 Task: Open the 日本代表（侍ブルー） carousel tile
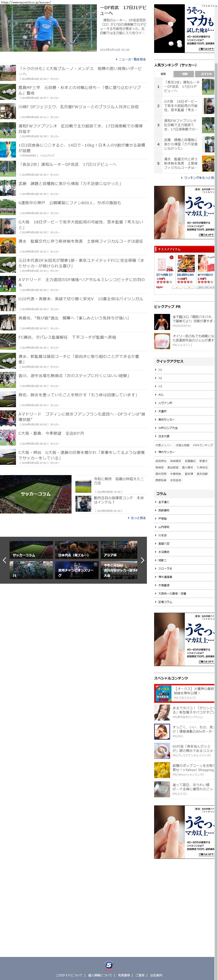pyautogui.click(x=76, y=550)
